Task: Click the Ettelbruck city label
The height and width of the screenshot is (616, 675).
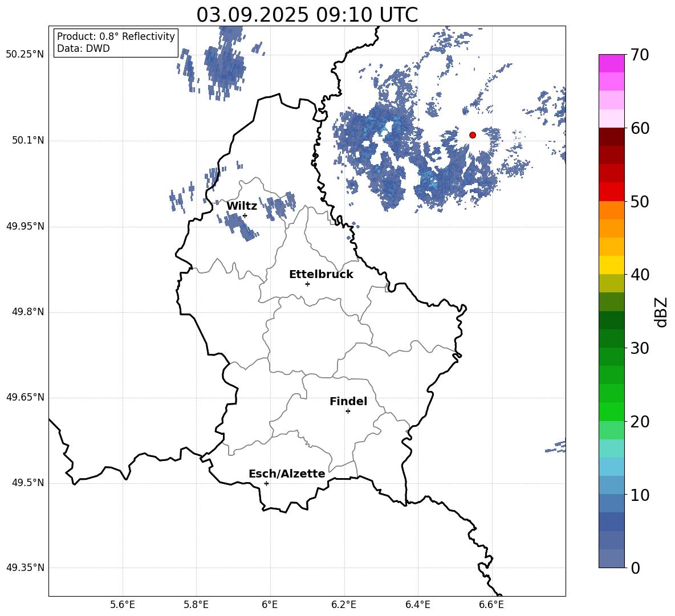Action: point(321,275)
